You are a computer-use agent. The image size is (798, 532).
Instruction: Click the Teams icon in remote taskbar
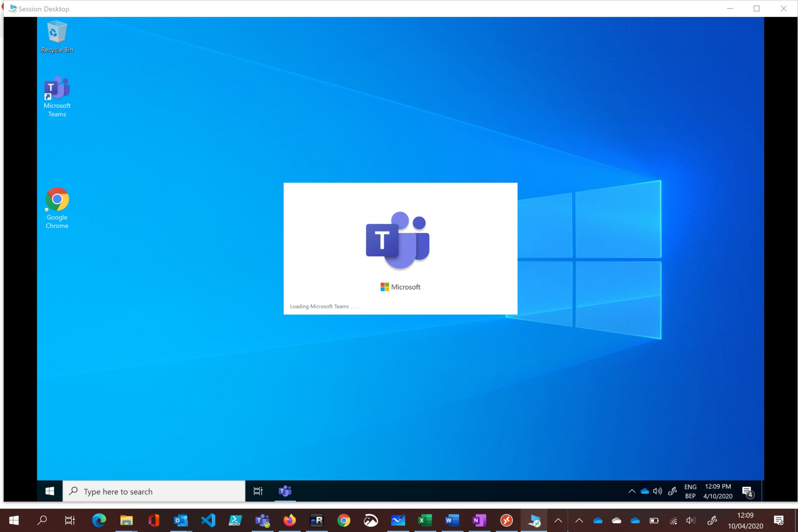pos(285,491)
